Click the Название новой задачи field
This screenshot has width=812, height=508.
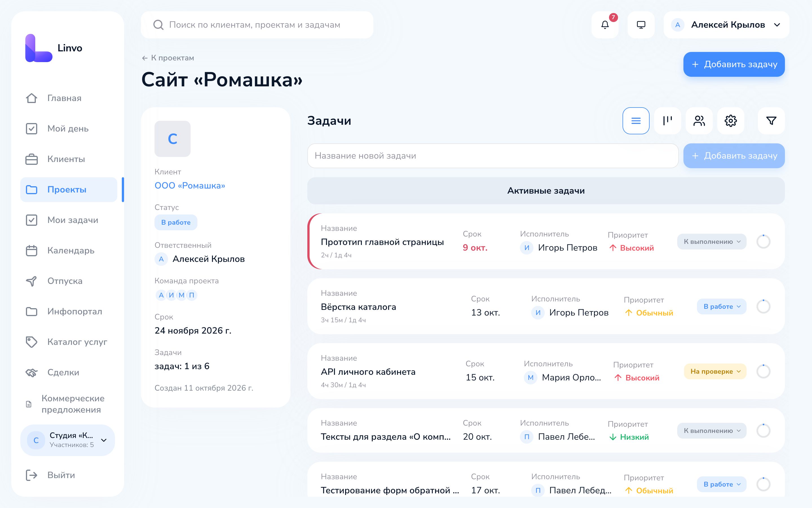pos(493,156)
